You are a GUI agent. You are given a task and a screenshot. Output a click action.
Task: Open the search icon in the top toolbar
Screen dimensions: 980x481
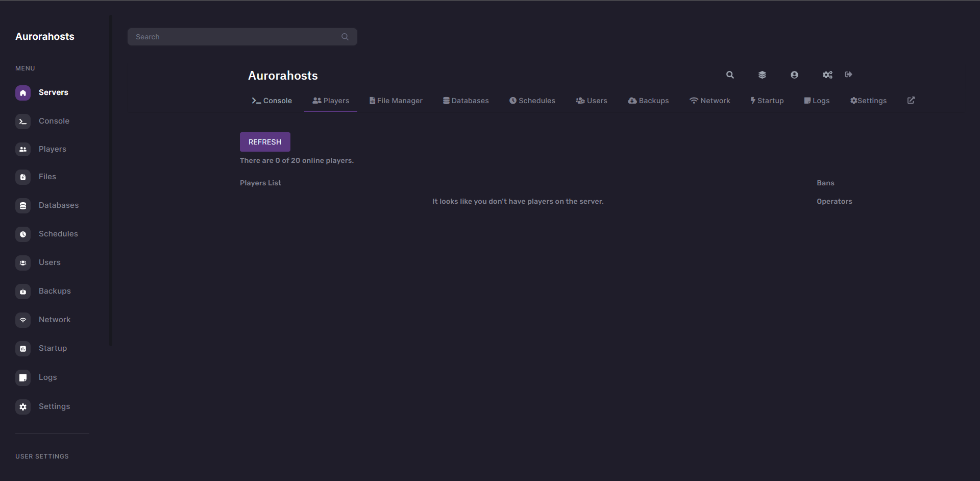(730, 75)
